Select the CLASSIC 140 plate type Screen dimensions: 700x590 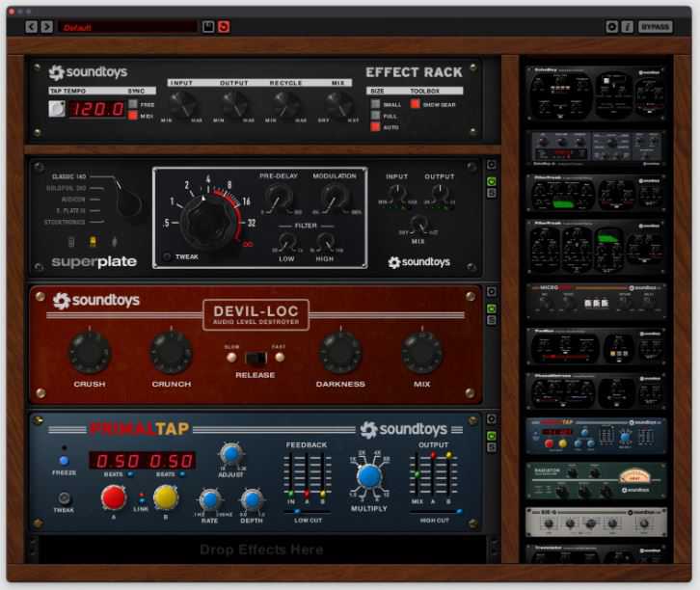69,176
